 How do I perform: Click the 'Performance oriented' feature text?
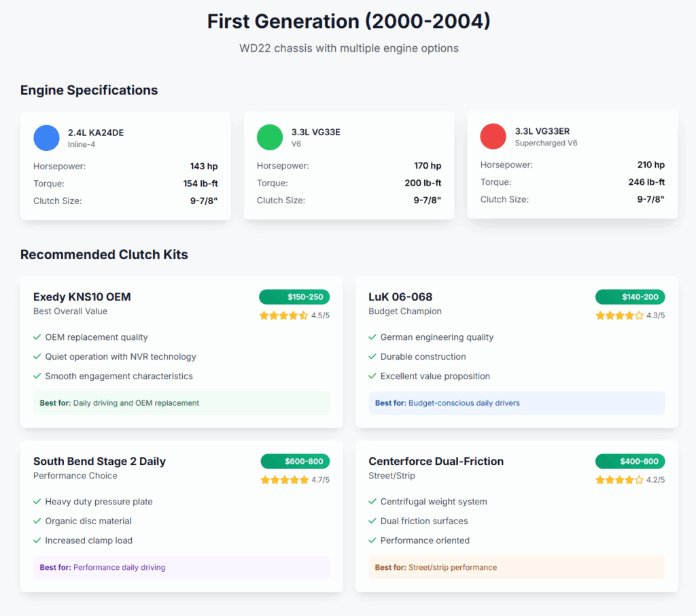425,541
